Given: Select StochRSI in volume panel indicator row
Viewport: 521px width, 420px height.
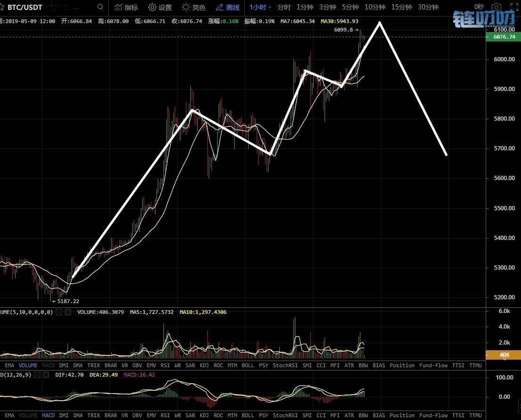Looking at the screenshot, I should pyautogui.click(x=285, y=365).
